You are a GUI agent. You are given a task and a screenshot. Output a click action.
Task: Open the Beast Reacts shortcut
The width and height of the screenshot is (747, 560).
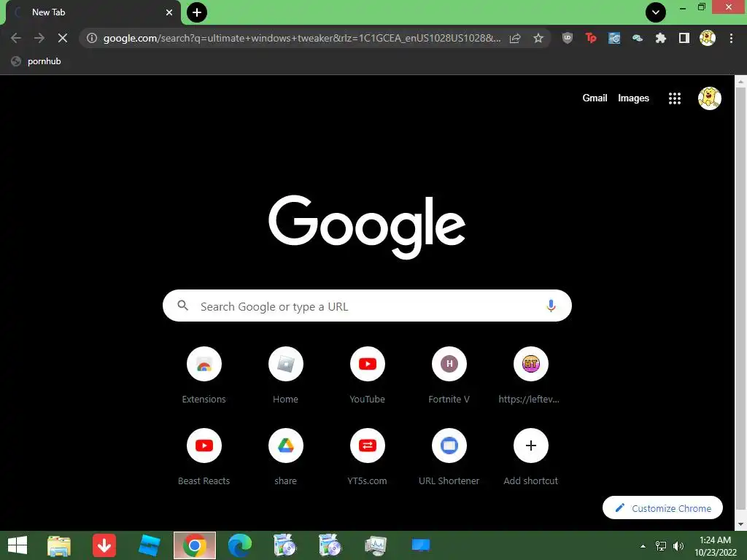coord(204,457)
